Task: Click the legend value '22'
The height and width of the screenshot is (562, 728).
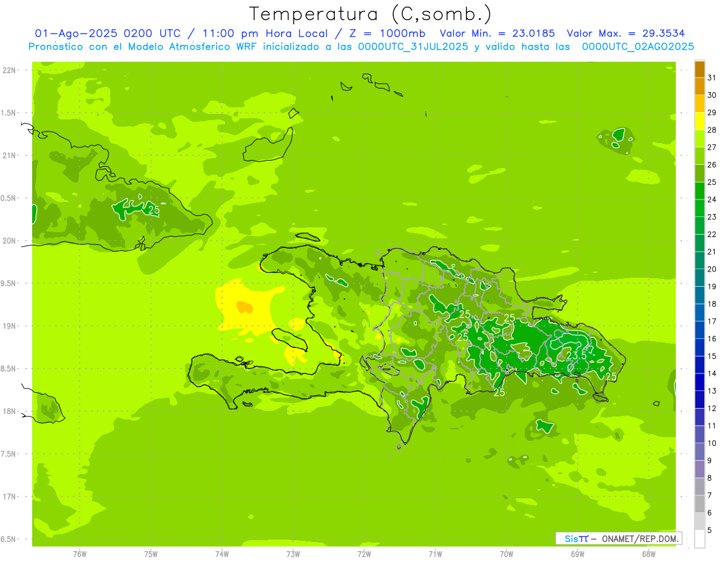Action: (712, 234)
